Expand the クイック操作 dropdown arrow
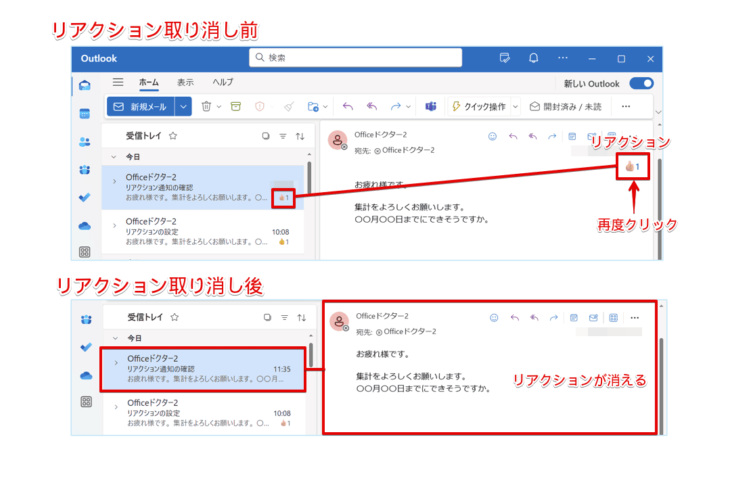The height and width of the screenshot is (486, 730). click(513, 106)
